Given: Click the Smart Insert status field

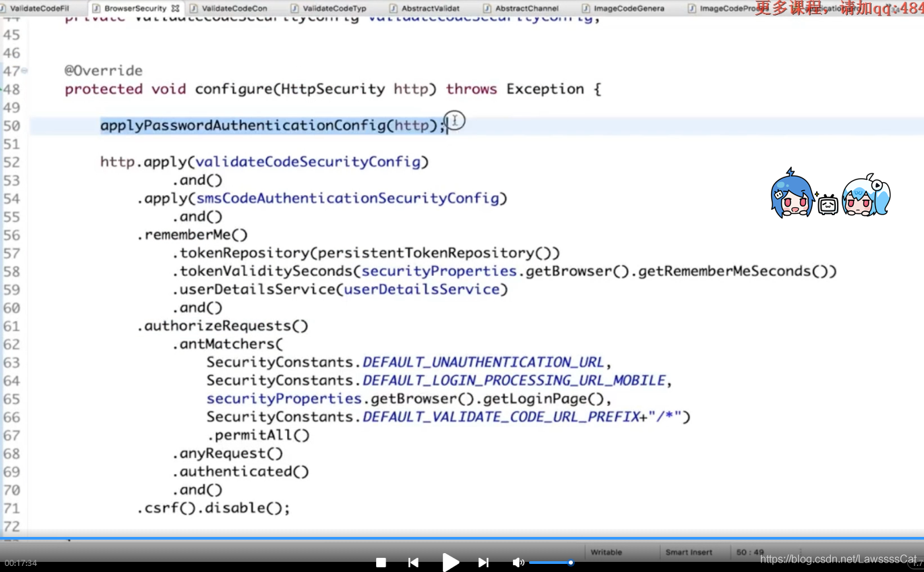Looking at the screenshot, I should (x=688, y=552).
